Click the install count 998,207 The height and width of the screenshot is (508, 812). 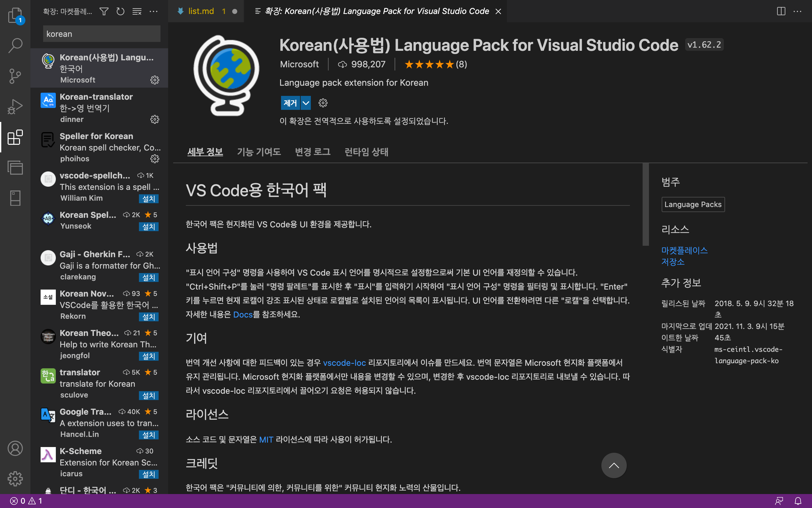tap(362, 64)
